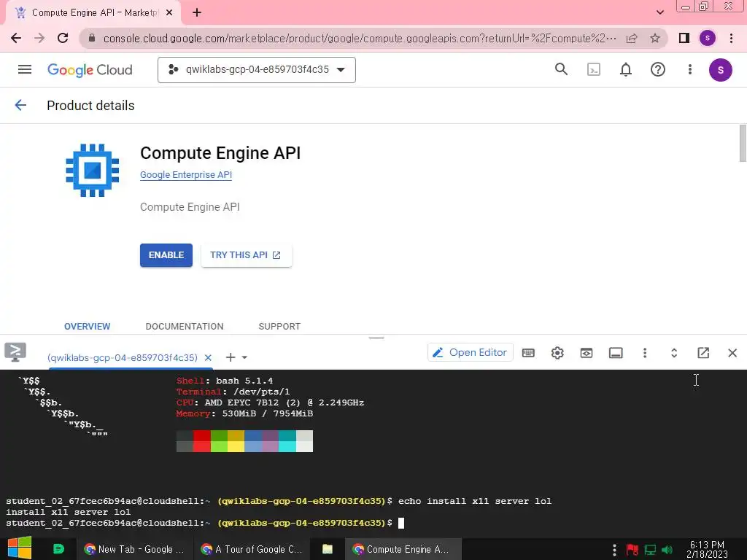Click the Cloud Shell resize handle bar

(x=376, y=338)
